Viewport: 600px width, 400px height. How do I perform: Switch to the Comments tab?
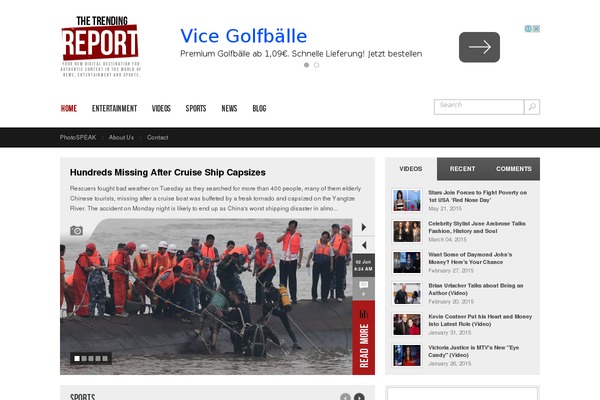[514, 169]
